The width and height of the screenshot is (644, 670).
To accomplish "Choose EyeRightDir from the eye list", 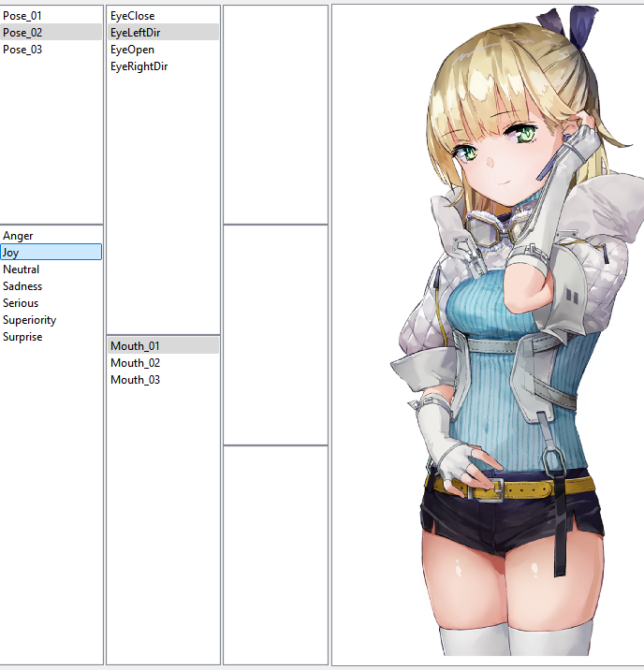I will tap(163, 66).
